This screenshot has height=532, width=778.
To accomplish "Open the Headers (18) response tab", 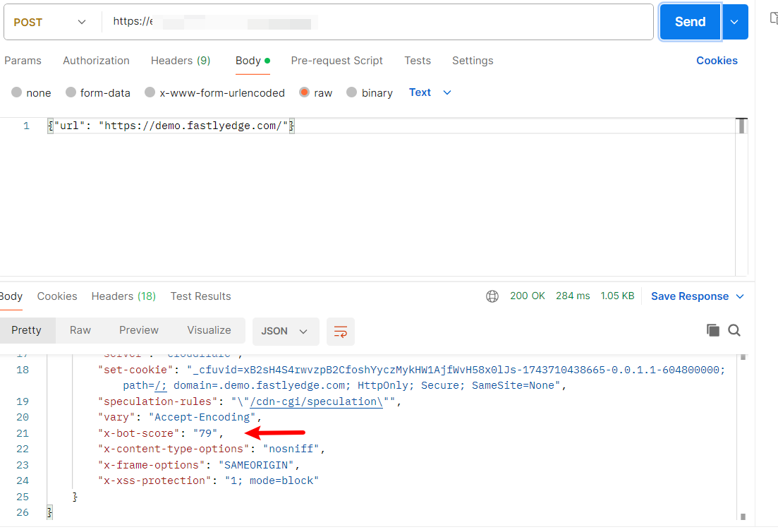I will coord(123,296).
